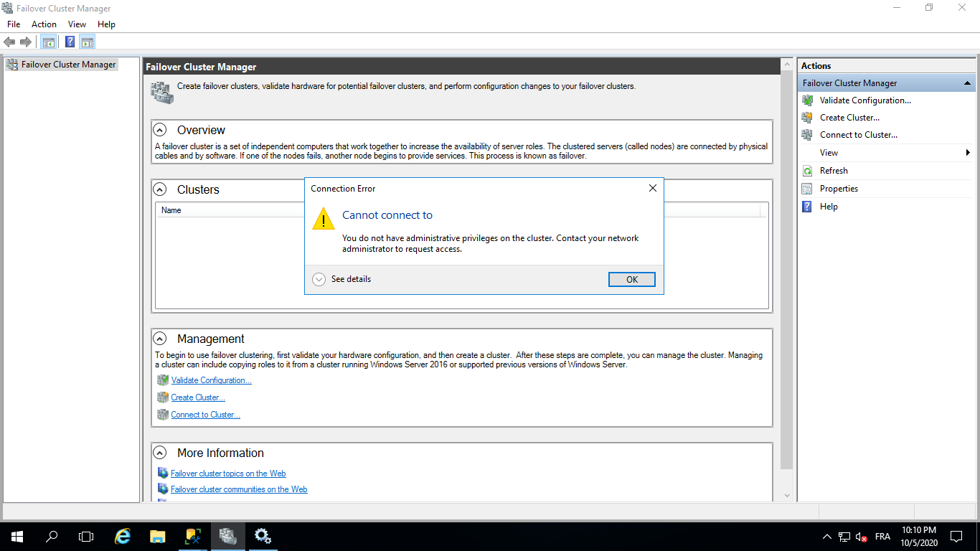Click the FRA input language indicator
The width and height of the screenshot is (980, 551).
point(882,537)
